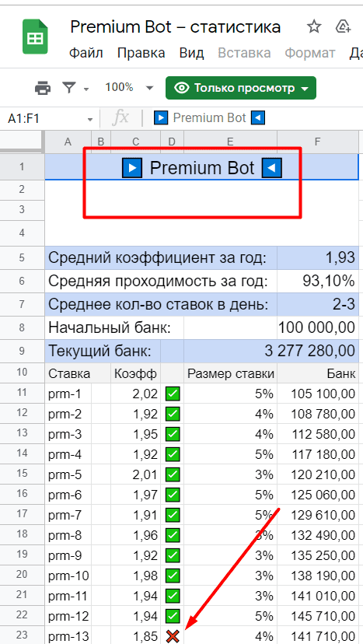The width and height of the screenshot is (363, 644).
Task: Select the cell 3 277 280,00
Action: (x=271, y=351)
